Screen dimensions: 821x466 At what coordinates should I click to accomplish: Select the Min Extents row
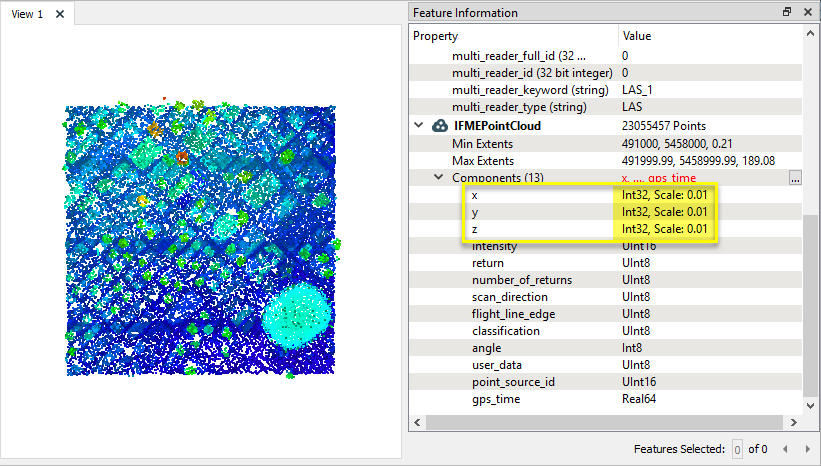tap(605, 144)
